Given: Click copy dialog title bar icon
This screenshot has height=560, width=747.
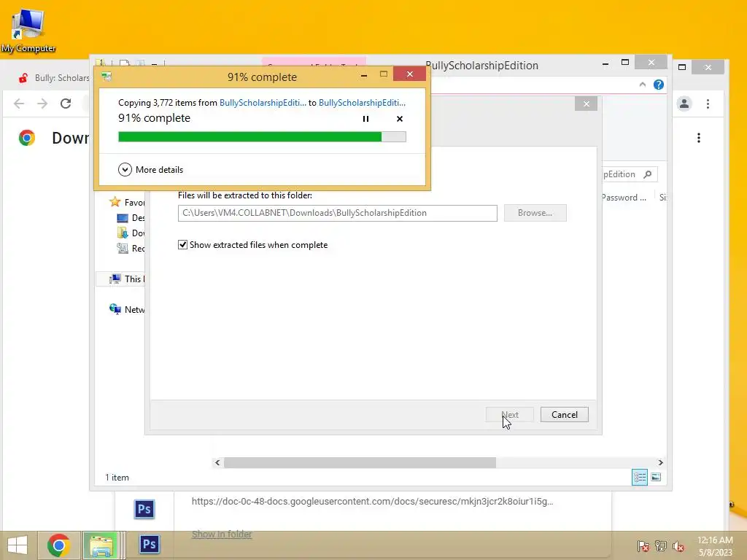Looking at the screenshot, I should click(x=107, y=77).
